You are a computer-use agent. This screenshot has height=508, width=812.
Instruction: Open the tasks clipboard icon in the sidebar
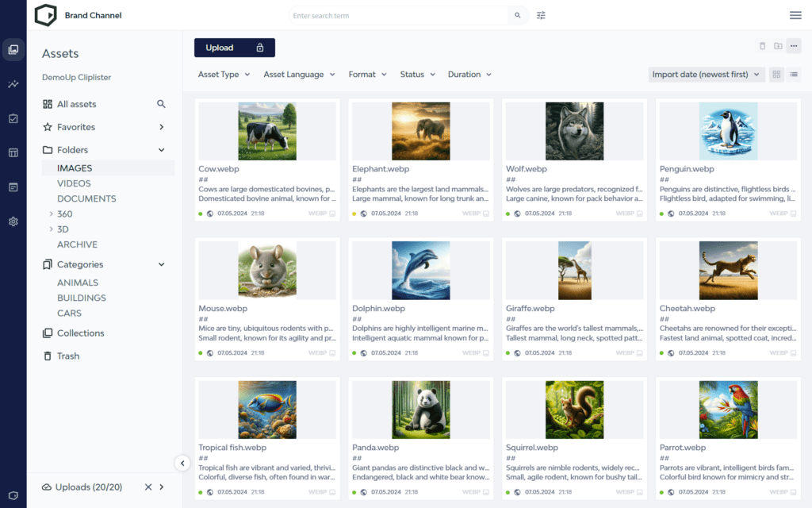[13, 117]
